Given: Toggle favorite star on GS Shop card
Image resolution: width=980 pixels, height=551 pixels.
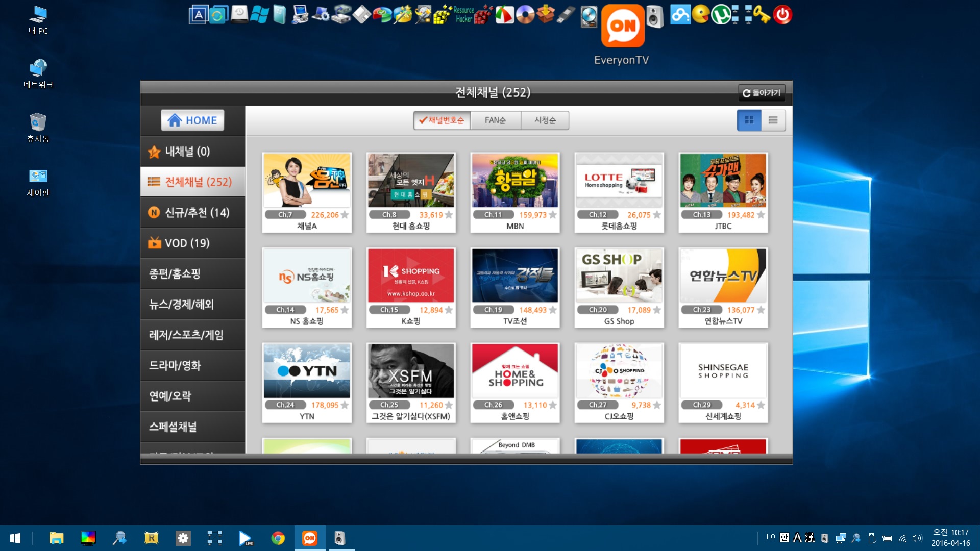Looking at the screenshot, I should point(657,310).
